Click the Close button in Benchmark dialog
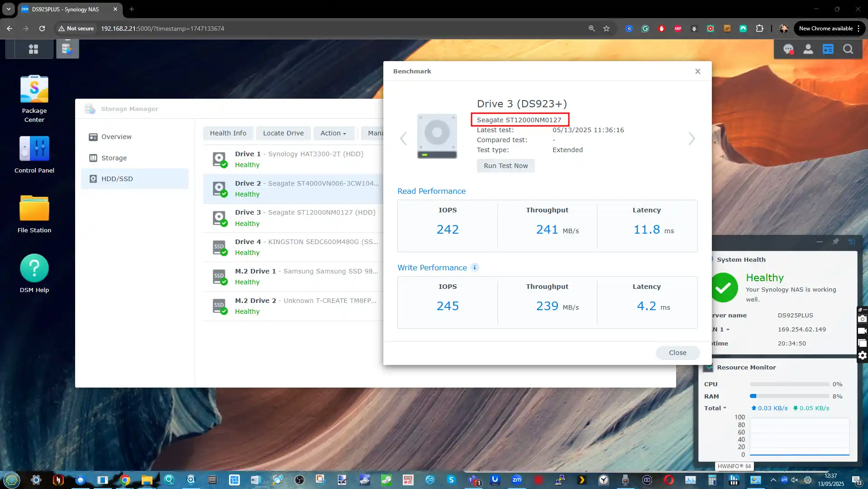This screenshot has height=489, width=868. [677, 353]
